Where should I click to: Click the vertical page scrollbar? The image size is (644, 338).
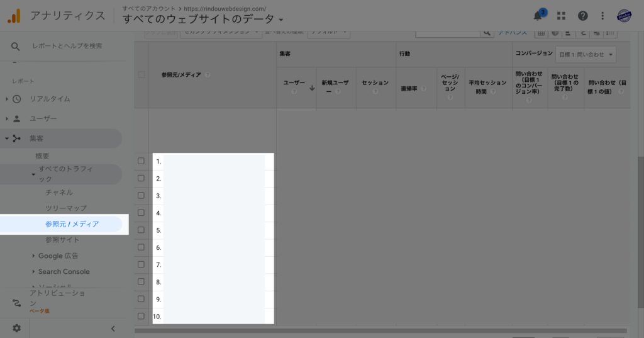click(x=641, y=232)
